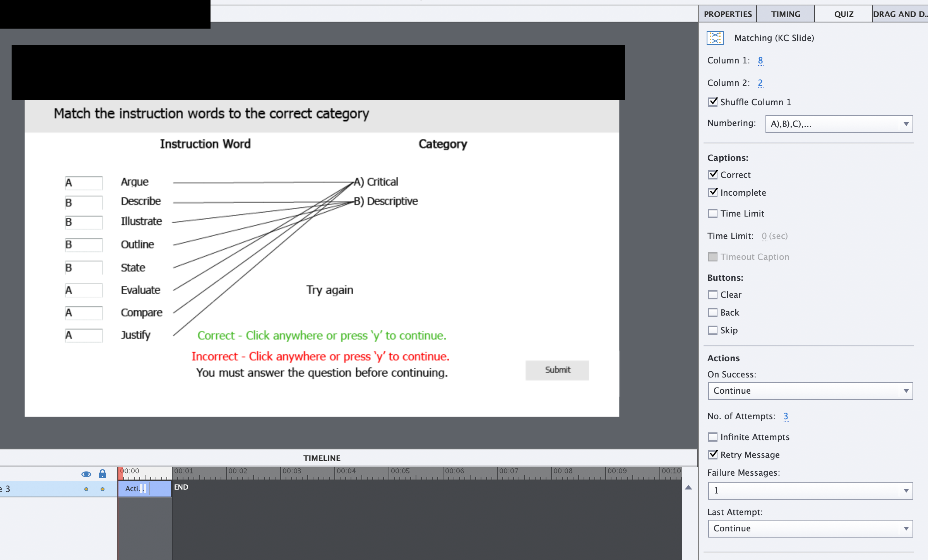The height and width of the screenshot is (560, 928).
Task: Open the Last Attempt dropdown
Action: point(810,528)
